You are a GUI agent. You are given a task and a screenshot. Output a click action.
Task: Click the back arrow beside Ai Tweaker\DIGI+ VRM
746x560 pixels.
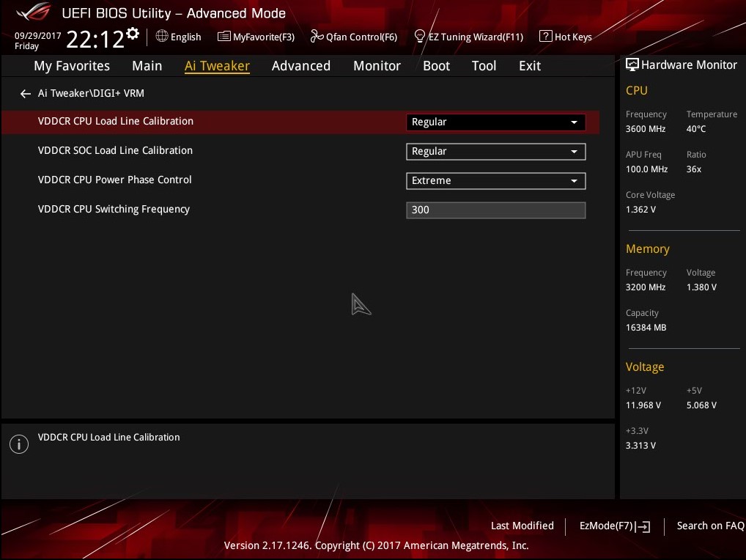[x=25, y=94]
